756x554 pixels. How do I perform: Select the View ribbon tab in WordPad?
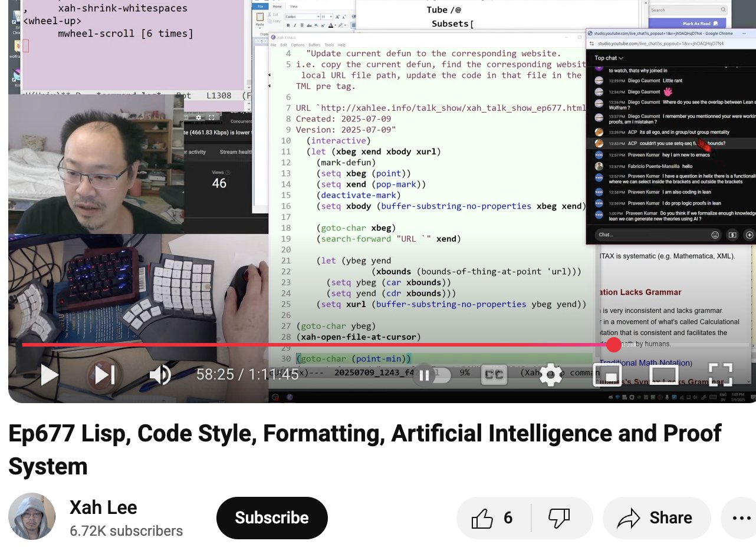(x=294, y=6)
